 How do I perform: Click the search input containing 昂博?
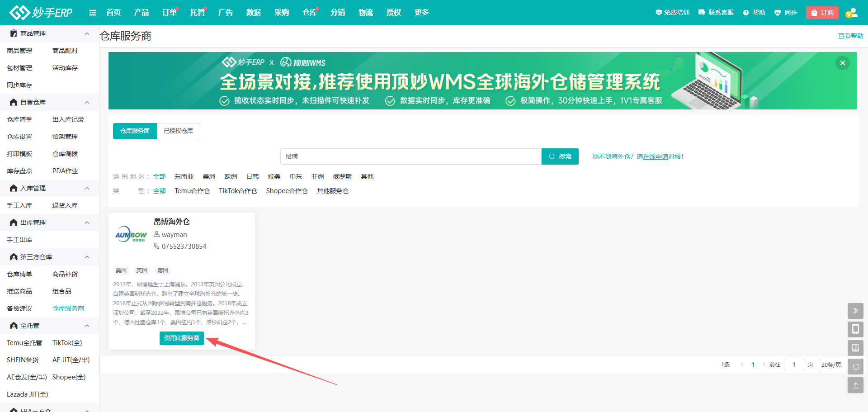pyautogui.click(x=411, y=156)
